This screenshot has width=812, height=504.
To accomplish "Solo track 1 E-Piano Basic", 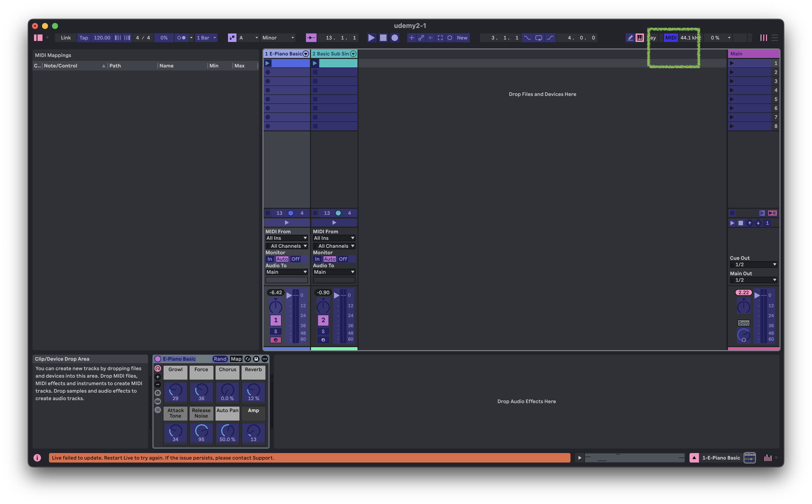I will (x=275, y=331).
